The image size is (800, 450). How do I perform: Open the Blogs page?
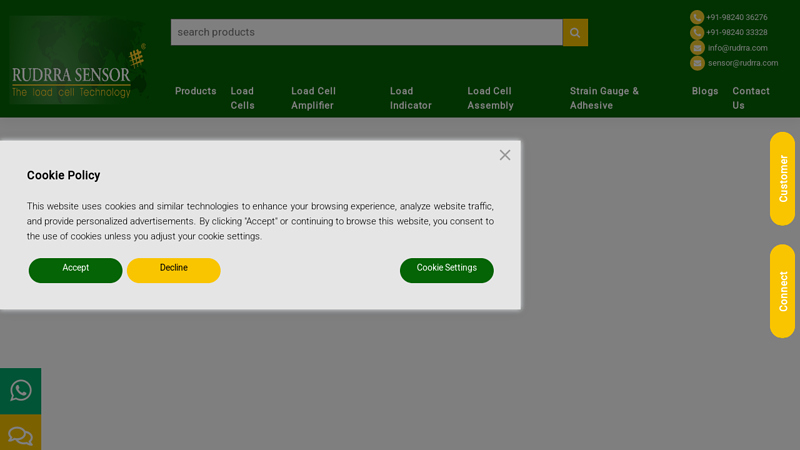(x=705, y=91)
